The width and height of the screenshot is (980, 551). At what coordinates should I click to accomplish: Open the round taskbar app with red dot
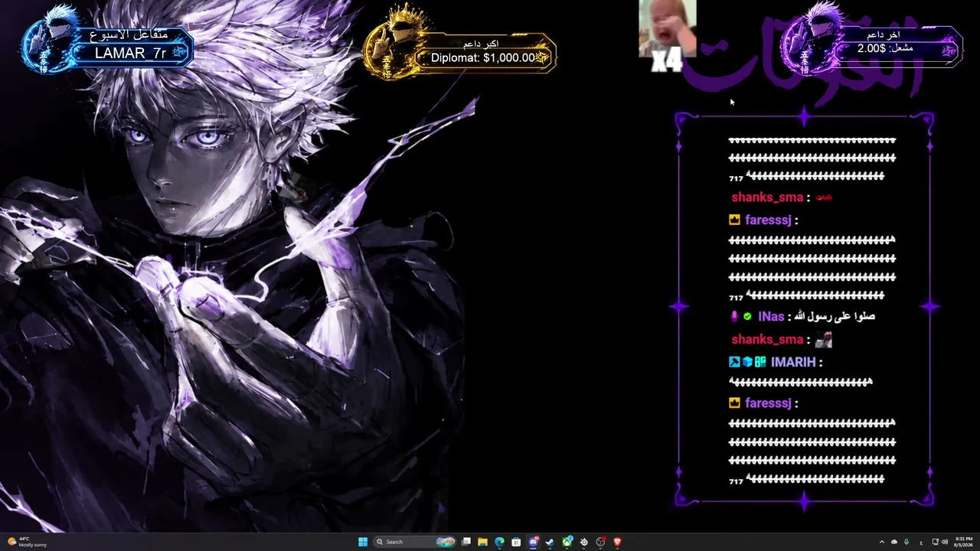pos(601,542)
